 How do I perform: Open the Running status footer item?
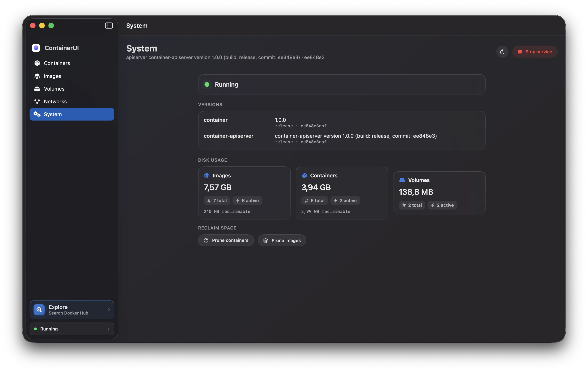[72, 329]
